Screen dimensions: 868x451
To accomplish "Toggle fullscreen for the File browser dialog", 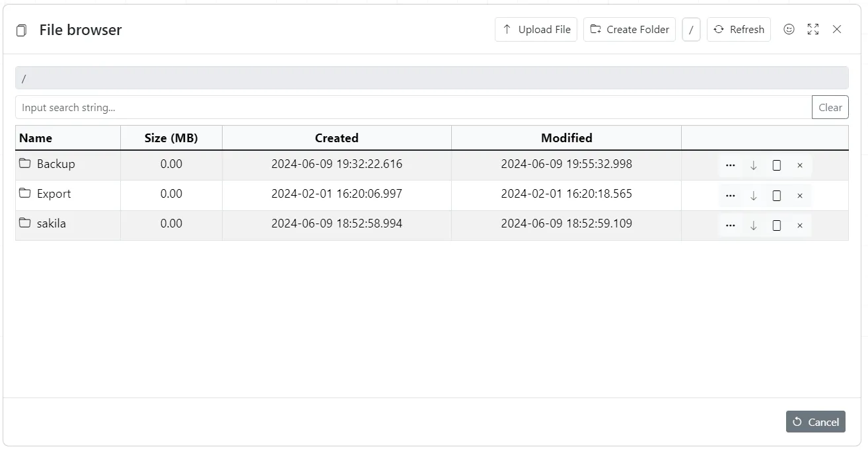I will 813,30.
